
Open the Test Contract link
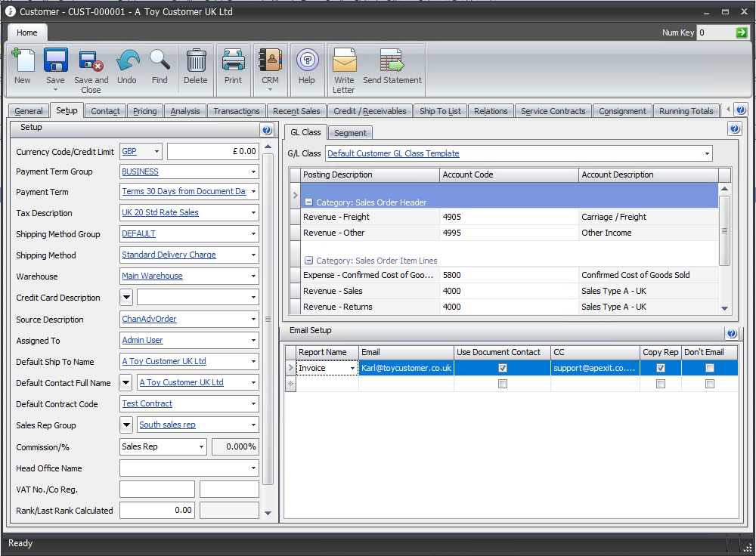[147, 404]
